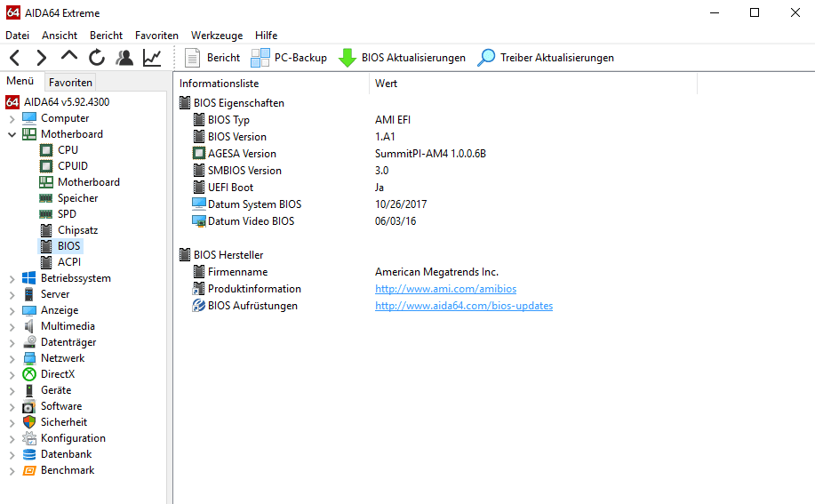Open the Ansicht menu

pyautogui.click(x=60, y=36)
